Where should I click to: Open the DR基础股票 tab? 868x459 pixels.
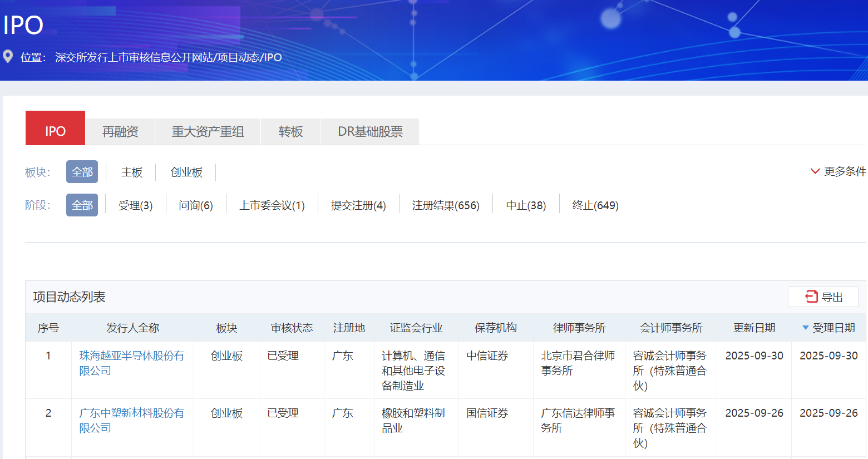(370, 131)
